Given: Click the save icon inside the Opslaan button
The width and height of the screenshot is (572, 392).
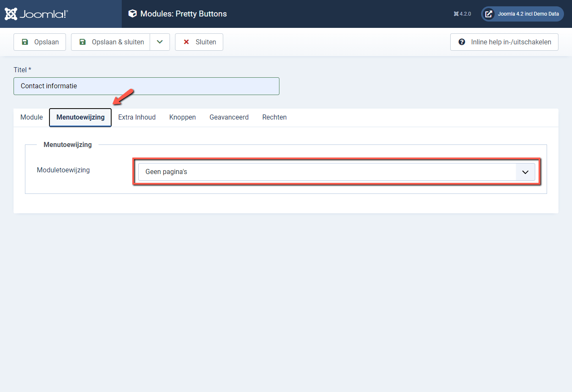Looking at the screenshot, I should pos(26,42).
